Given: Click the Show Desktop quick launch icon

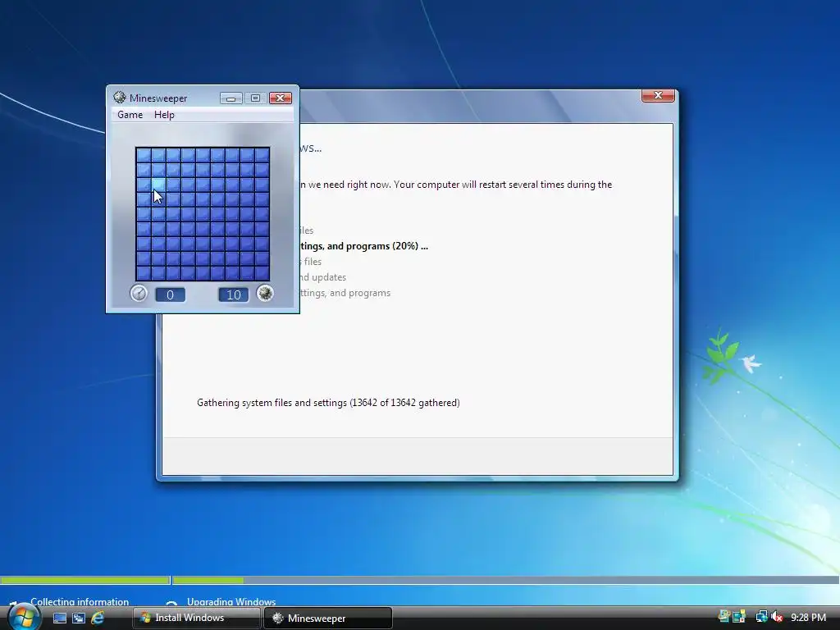Looking at the screenshot, I should [60, 618].
